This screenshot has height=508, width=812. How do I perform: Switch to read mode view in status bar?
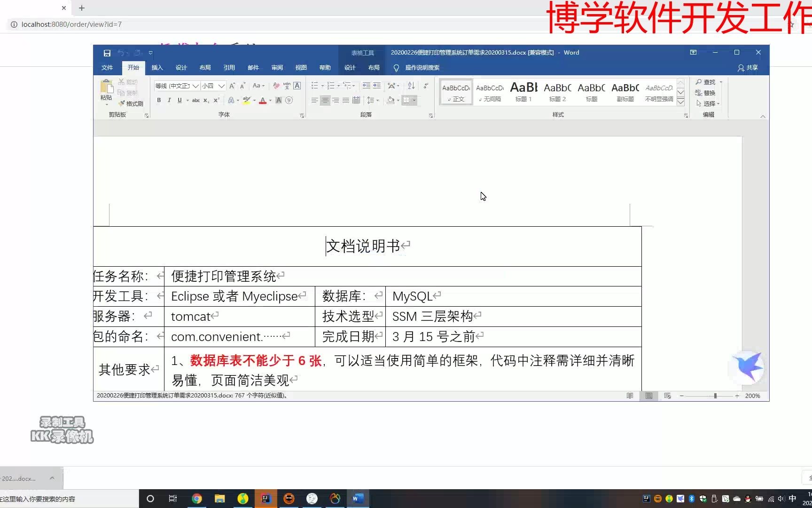[630, 396]
